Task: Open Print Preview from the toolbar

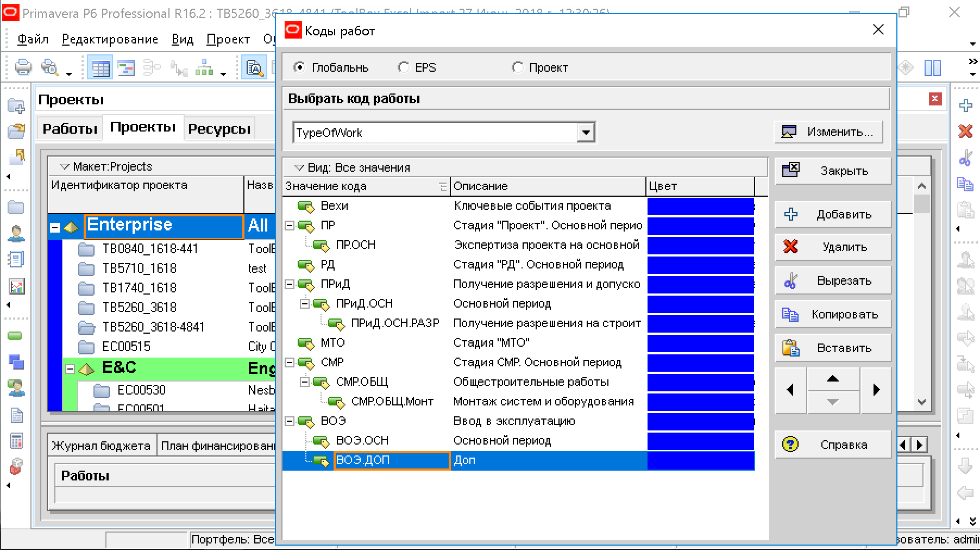Action: (x=49, y=67)
